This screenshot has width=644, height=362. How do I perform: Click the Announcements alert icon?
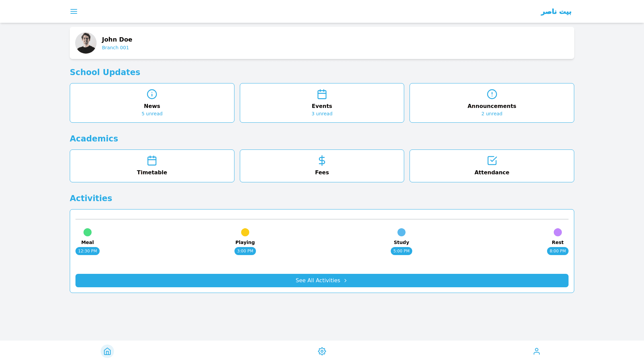(492, 94)
